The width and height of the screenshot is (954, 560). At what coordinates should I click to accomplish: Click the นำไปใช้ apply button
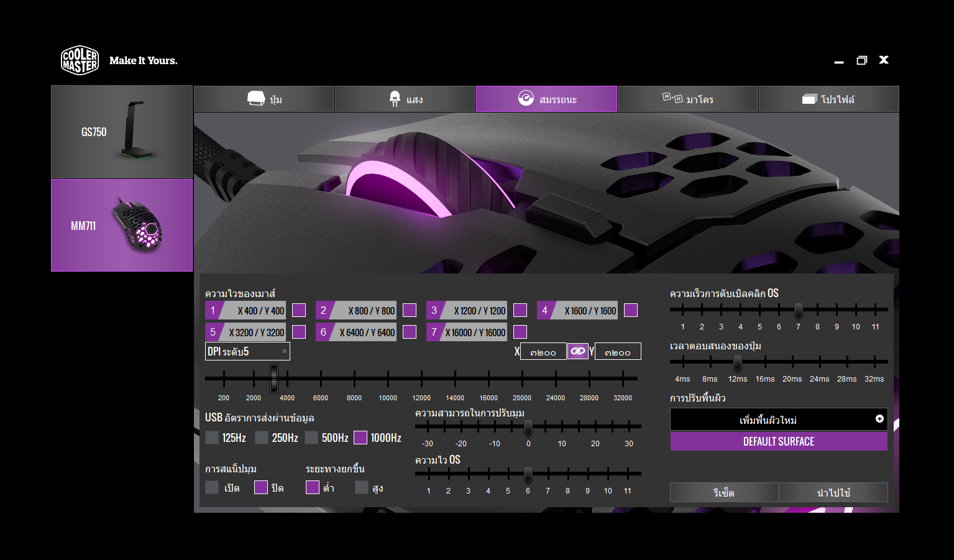(x=833, y=492)
